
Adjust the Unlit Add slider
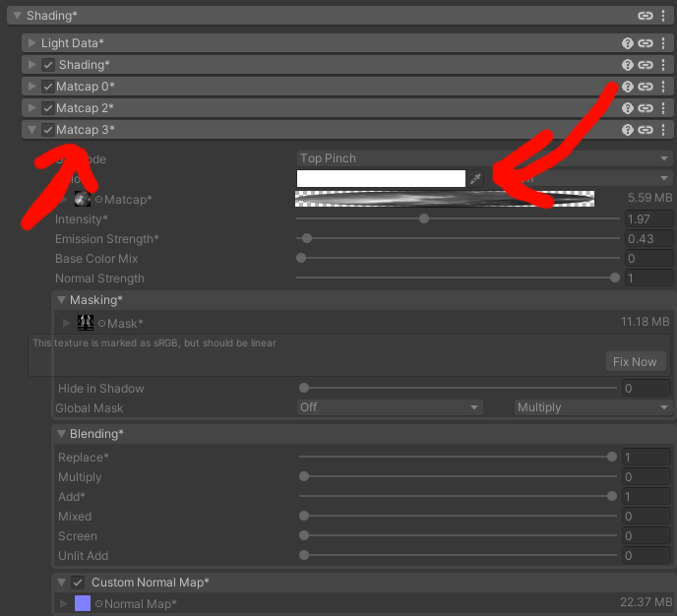[x=458, y=555]
